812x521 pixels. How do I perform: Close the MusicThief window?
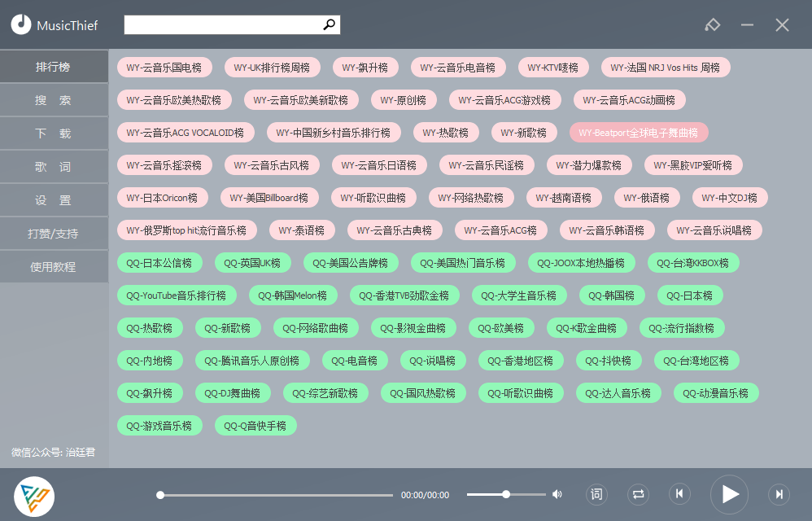782,25
